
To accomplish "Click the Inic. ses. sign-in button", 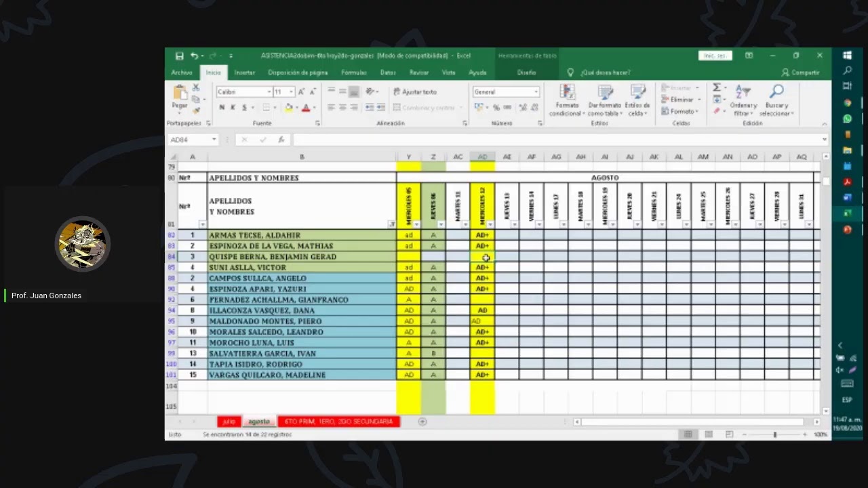I will pyautogui.click(x=715, y=56).
